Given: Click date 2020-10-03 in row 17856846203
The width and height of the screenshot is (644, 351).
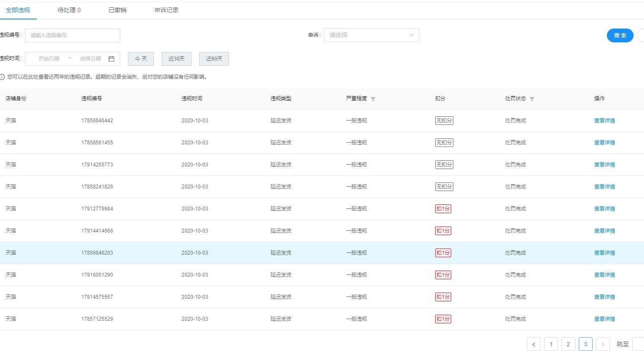Looking at the screenshot, I should [195, 253].
